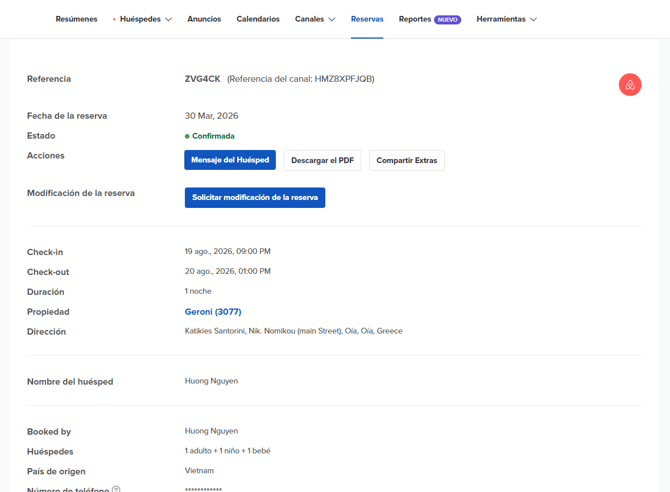Click the NUEVO badge beside Reportes
The height and width of the screenshot is (492, 670).
tap(447, 20)
